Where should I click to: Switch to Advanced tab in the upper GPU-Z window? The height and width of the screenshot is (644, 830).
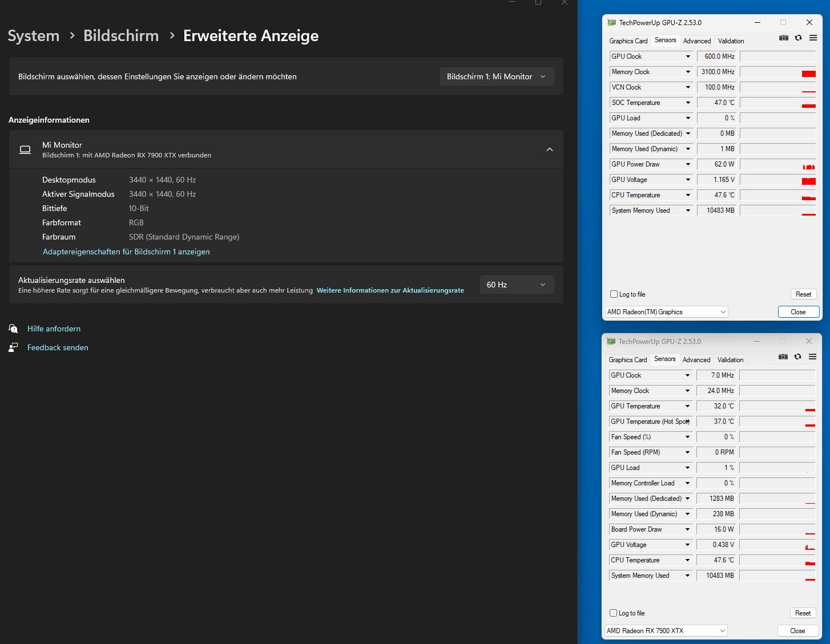click(697, 41)
